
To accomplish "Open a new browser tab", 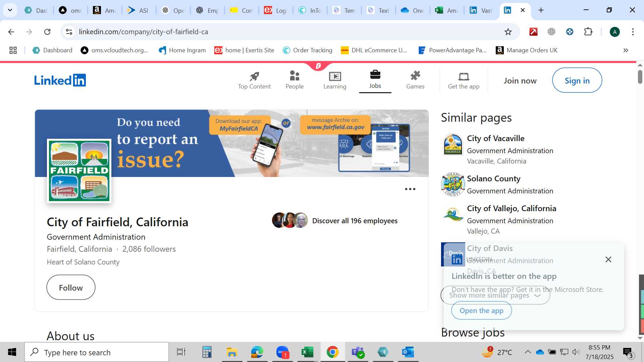I will click(x=541, y=10).
